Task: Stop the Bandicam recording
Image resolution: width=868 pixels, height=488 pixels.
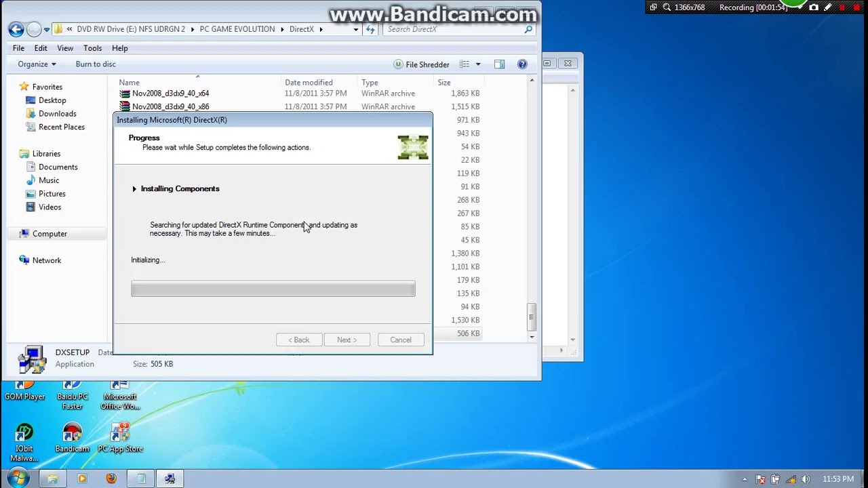Action: point(858,7)
